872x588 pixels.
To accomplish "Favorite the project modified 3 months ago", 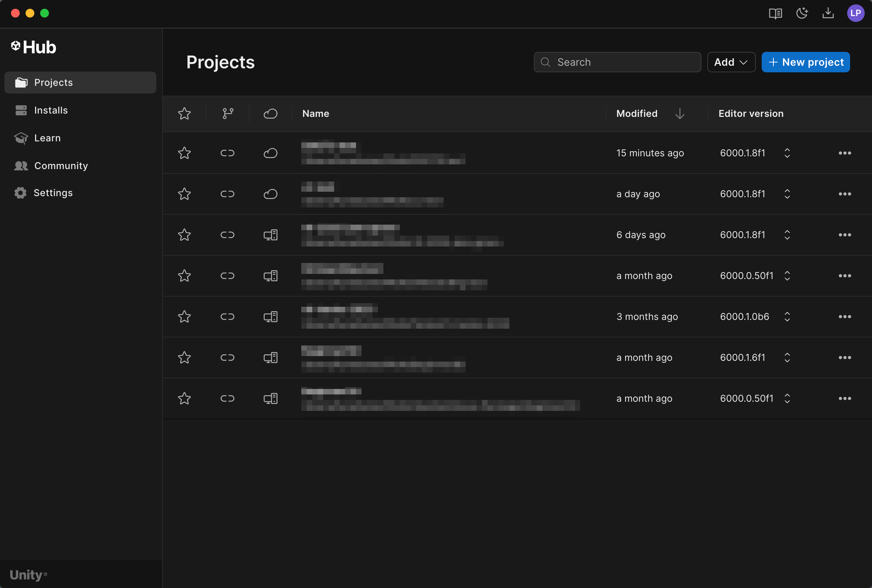I will coord(184,317).
